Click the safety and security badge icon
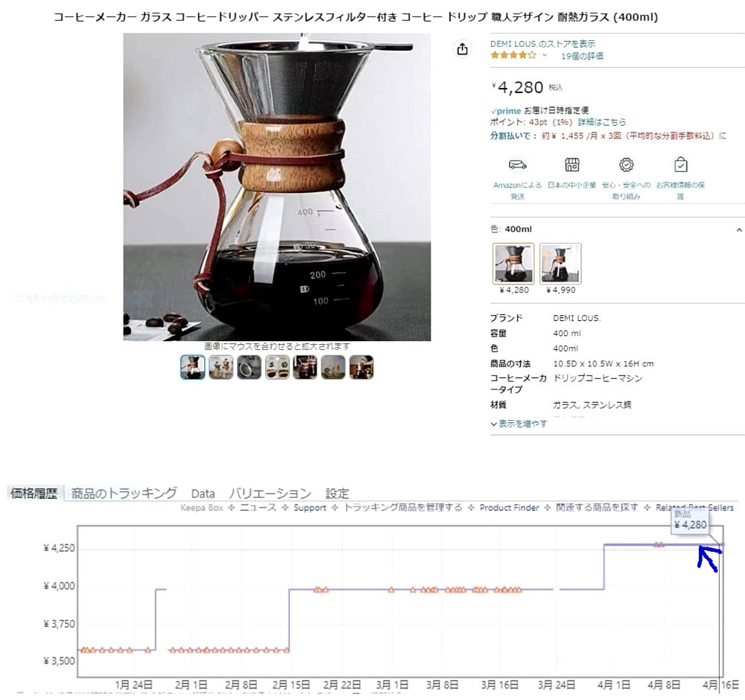The height and width of the screenshot is (700, 745). (x=627, y=165)
